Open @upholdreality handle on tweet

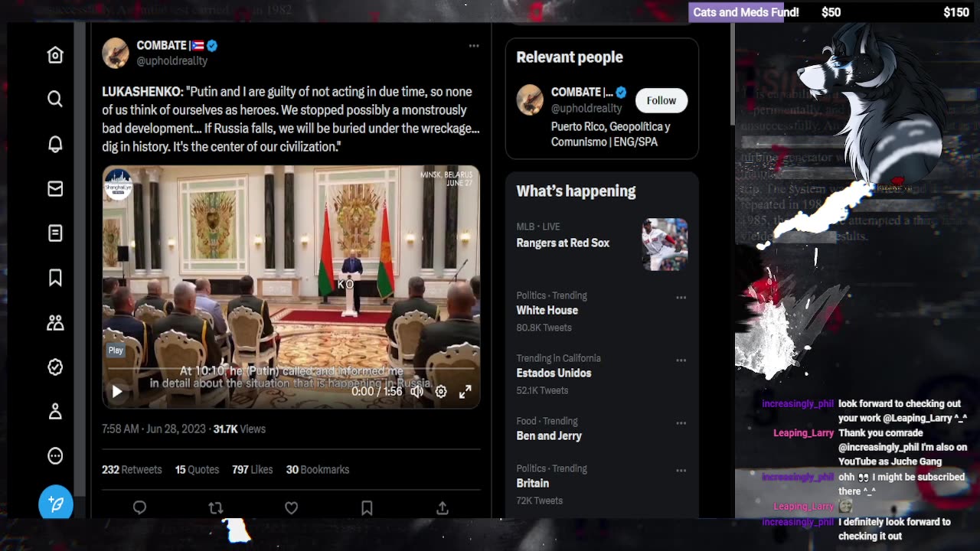172,61
